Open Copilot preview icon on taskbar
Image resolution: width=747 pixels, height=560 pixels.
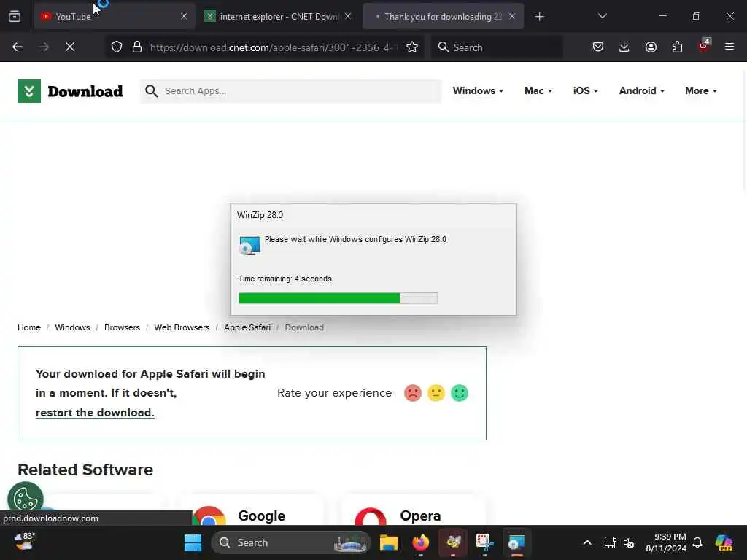[724, 542]
